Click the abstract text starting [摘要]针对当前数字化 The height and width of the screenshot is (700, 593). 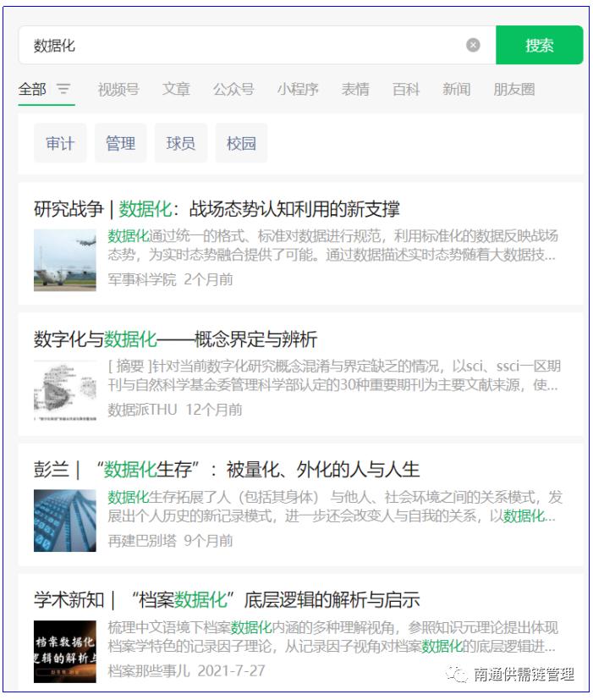click(x=334, y=376)
